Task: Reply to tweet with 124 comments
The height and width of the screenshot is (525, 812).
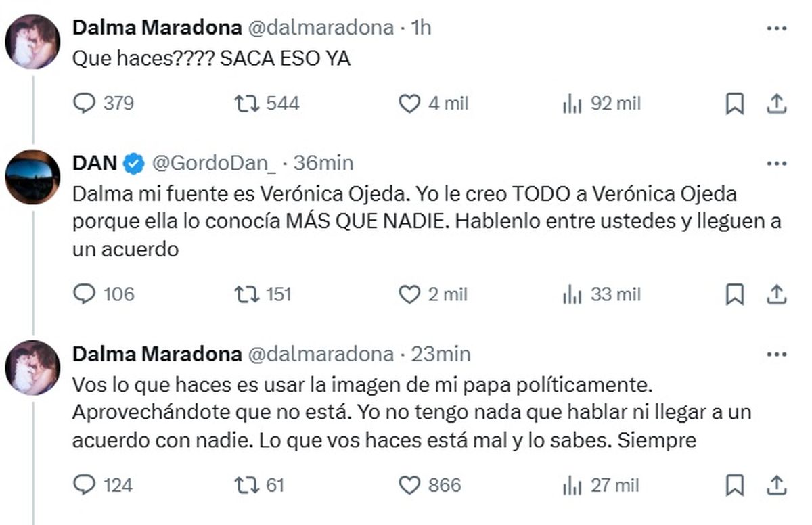Action: (84, 485)
